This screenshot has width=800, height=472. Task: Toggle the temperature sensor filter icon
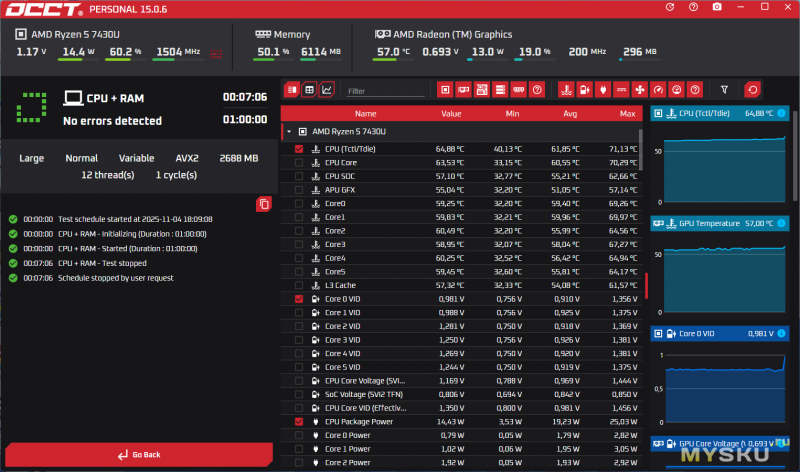pyautogui.click(x=566, y=90)
